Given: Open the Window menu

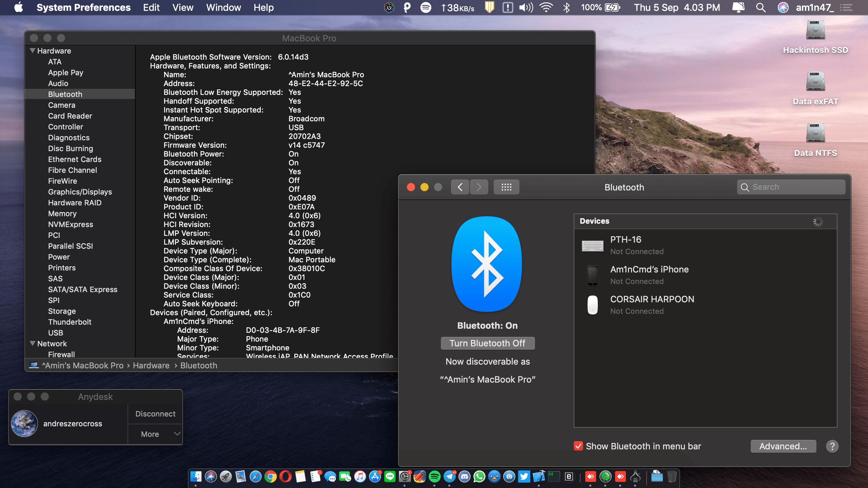Looking at the screenshot, I should 223,7.
